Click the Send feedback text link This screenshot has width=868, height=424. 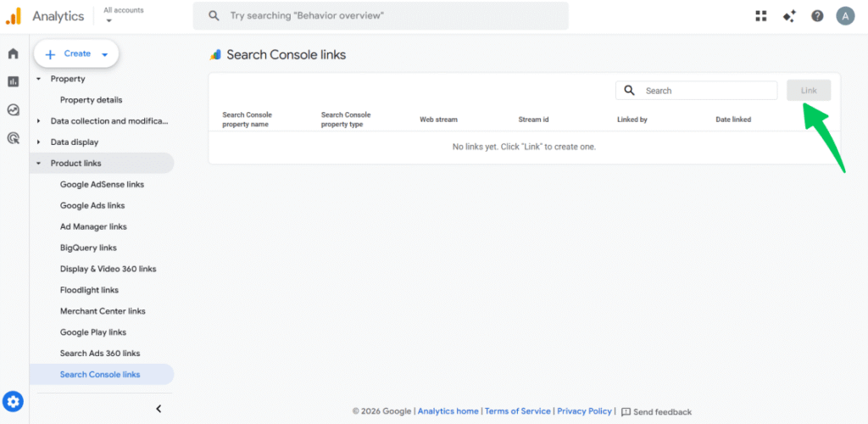point(663,412)
